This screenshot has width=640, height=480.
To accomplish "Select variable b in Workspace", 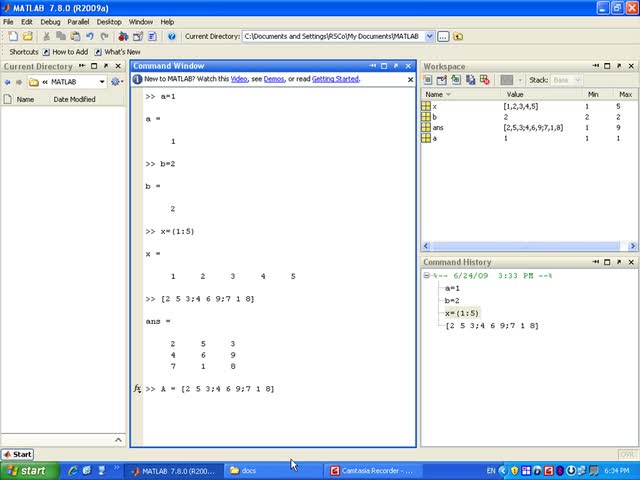I will click(529, 117).
